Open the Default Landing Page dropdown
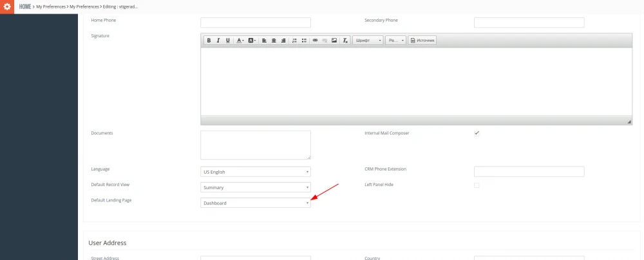The width and height of the screenshot is (644, 260). tap(256, 203)
